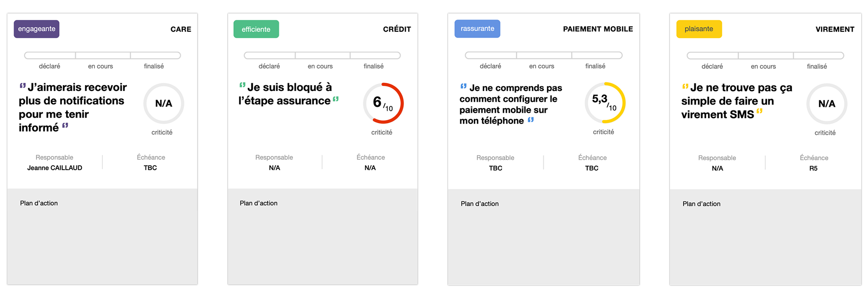Viewport: 868px width, 301px height.
Task: Click the green 'efficiente' tag
Action: pos(256,29)
